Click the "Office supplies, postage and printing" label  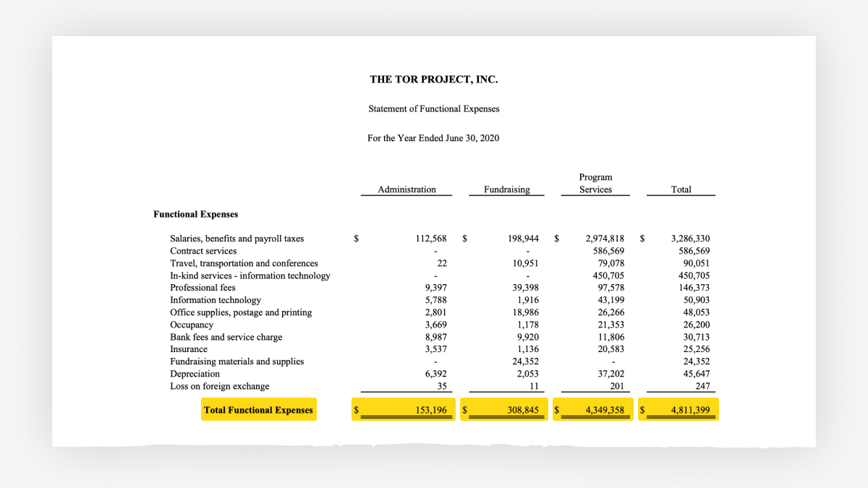pyautogui.click(x=241, y=312)
